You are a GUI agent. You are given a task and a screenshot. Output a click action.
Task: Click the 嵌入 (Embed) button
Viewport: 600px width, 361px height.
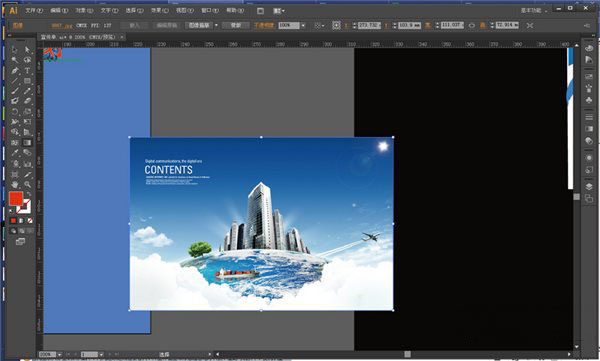[x=134, y=25]
